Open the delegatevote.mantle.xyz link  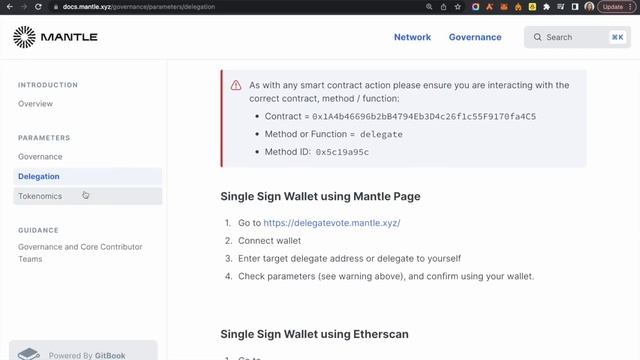(x=332, y=223)
